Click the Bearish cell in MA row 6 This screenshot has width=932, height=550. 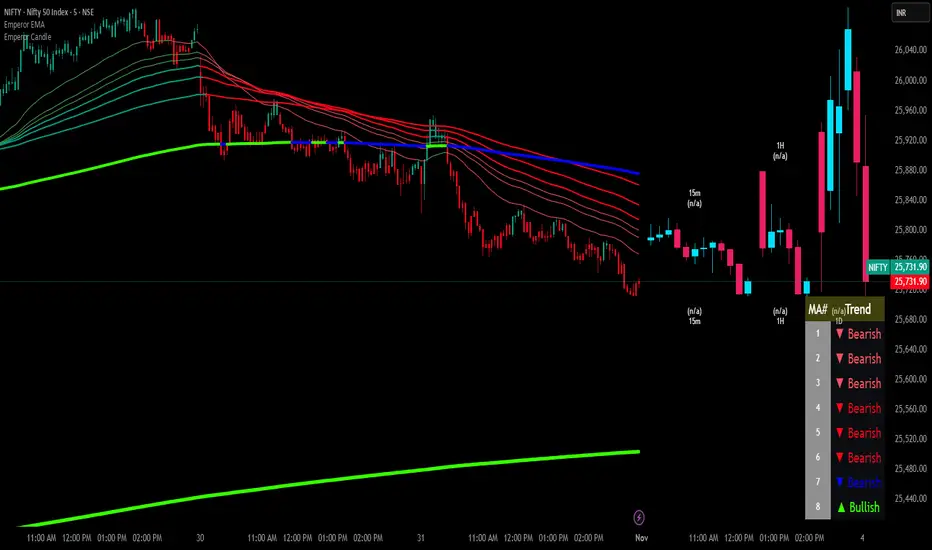click(x=858, y=458)
